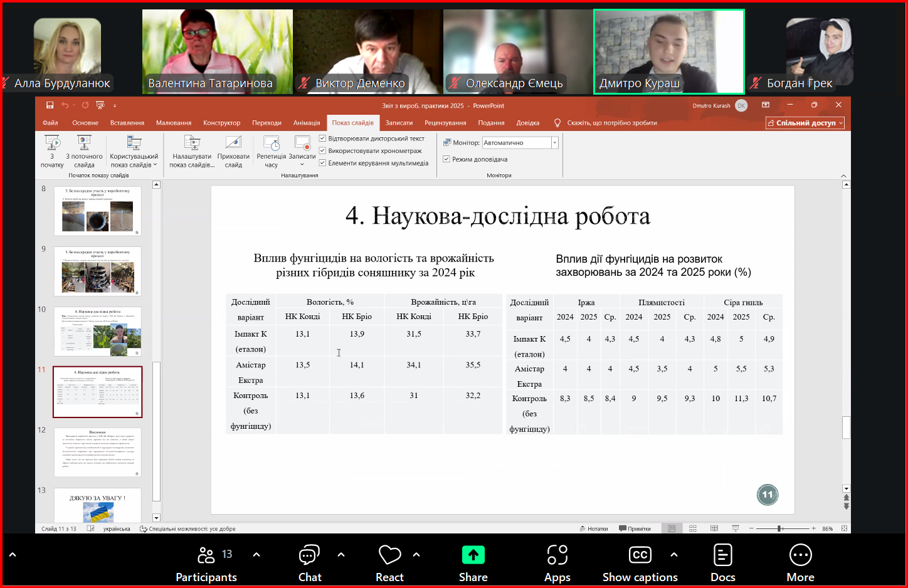Viewport: 908px width, 588px height.
Task: Click the Спільний доступ button
Action: (x=805, y=123)
